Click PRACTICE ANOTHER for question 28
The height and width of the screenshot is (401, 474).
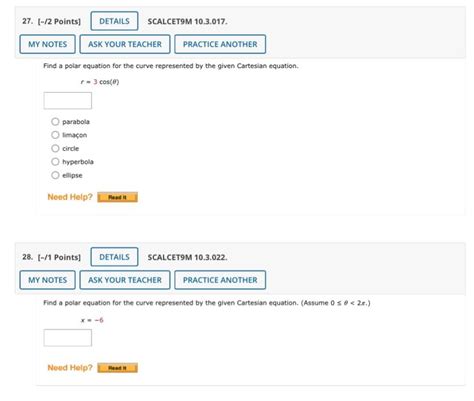220,280
